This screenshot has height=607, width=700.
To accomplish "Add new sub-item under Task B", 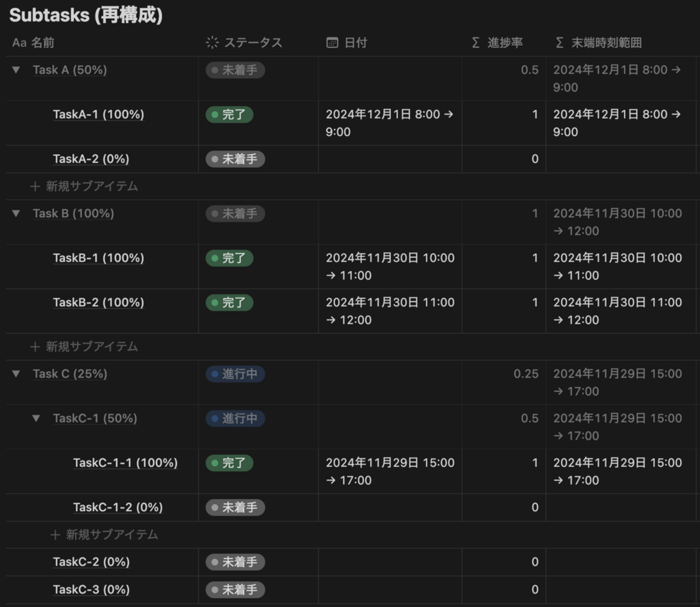I will [x=85, y=347].
